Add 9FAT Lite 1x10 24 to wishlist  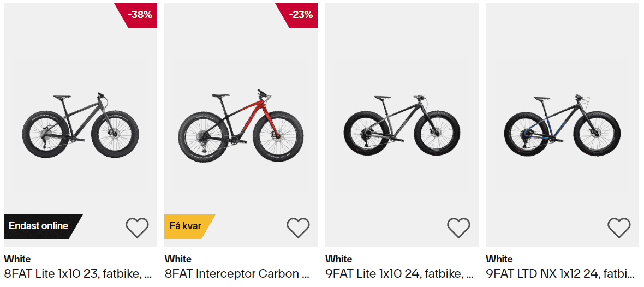[458, 228]
